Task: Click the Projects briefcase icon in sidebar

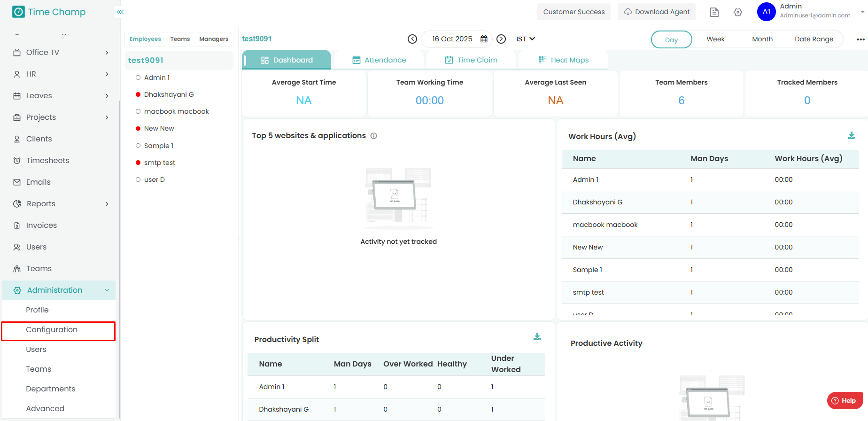Action: point(17,117)
